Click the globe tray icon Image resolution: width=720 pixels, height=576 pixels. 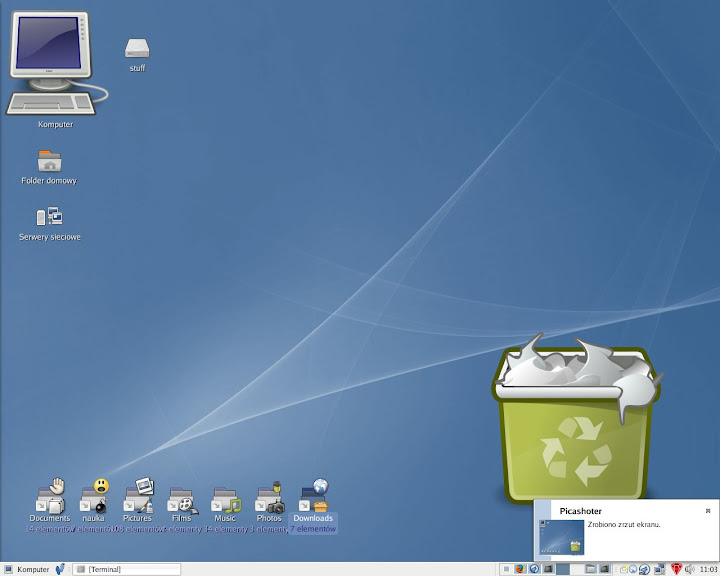click(x=633, y=569)
